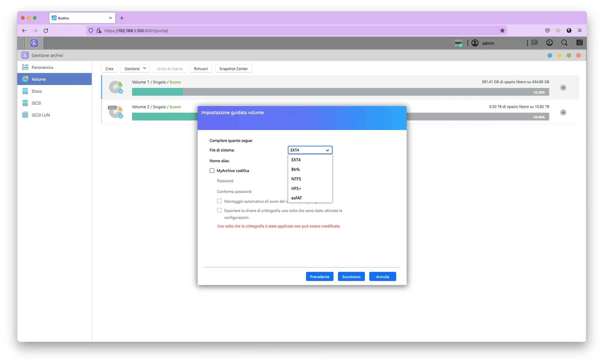The image size is (604, 364).
Task: Expand Volume 2 details chevron
Action: 563,112
